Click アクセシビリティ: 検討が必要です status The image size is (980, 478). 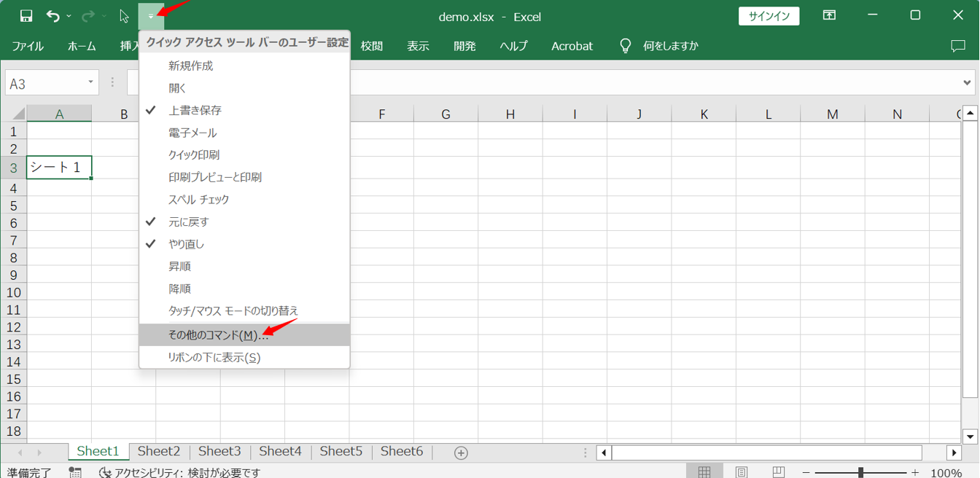pos(180,472)
